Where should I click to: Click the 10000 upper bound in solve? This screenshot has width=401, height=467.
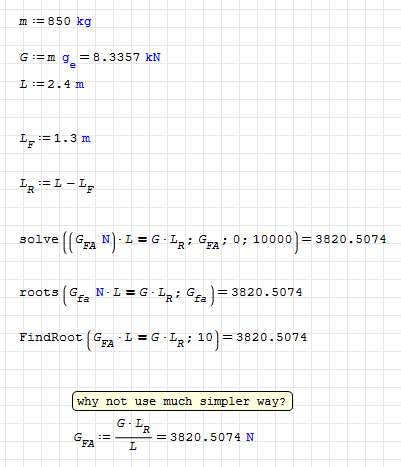point(272,239)
